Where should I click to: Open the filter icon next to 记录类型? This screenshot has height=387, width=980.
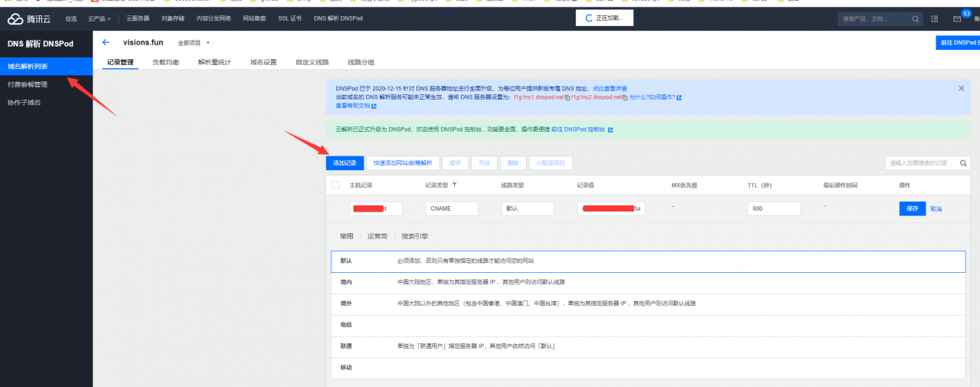[455, 185]
